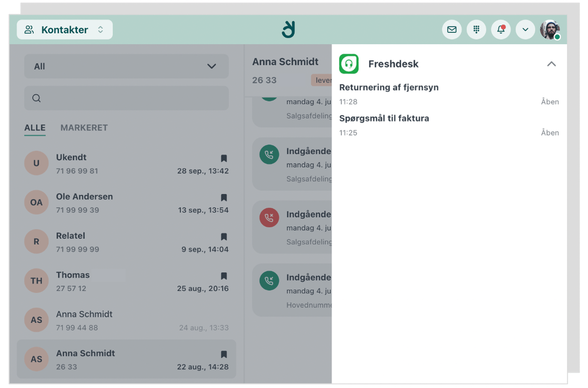Toggle the bookmark on the Ukendt contact
The image size is (588, 388).
[x=224, y=158]
